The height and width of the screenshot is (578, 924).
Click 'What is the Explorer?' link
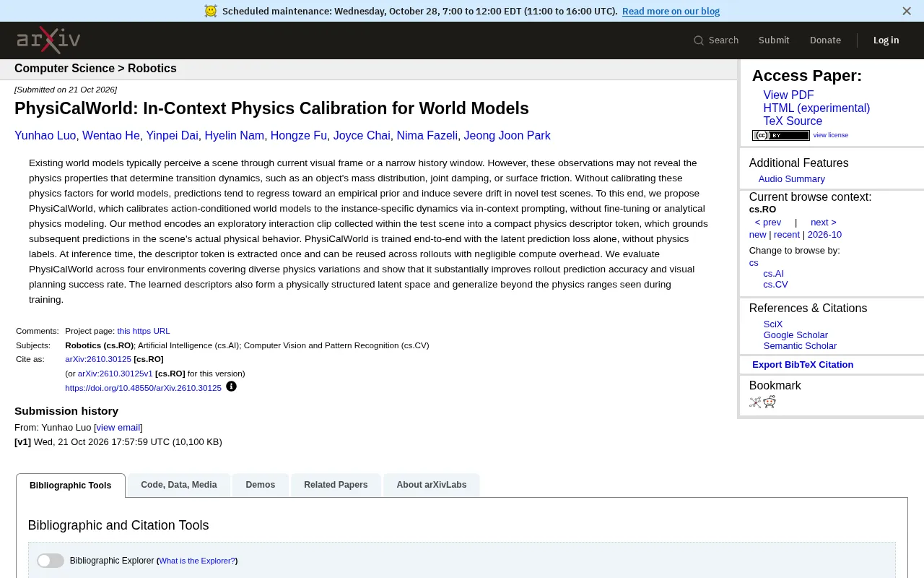197,561
